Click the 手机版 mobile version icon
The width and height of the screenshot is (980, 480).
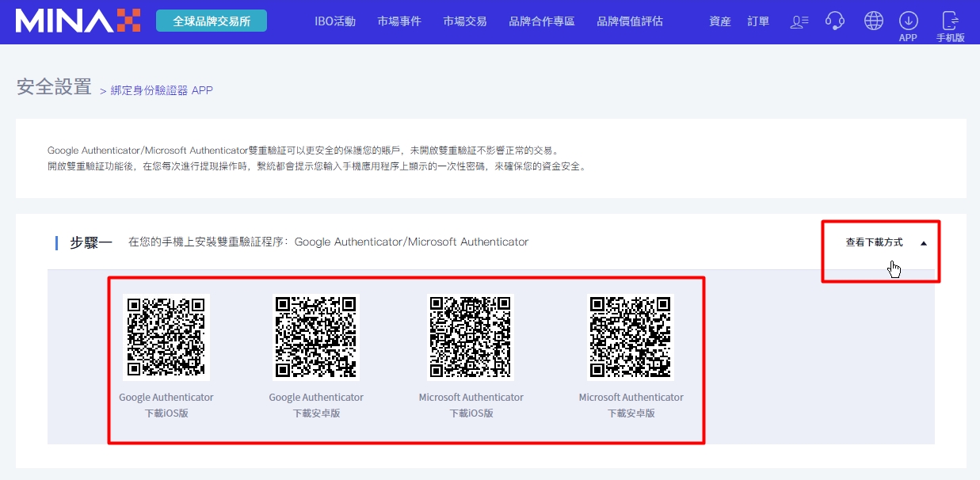tap(950, 26)
